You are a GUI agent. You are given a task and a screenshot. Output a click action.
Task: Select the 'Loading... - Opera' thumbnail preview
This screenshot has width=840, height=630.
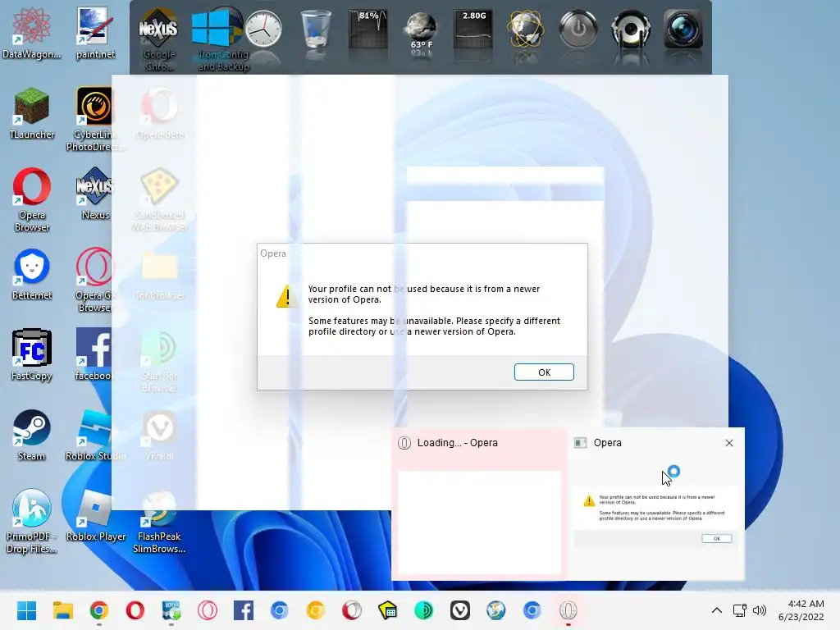[479, 504]
